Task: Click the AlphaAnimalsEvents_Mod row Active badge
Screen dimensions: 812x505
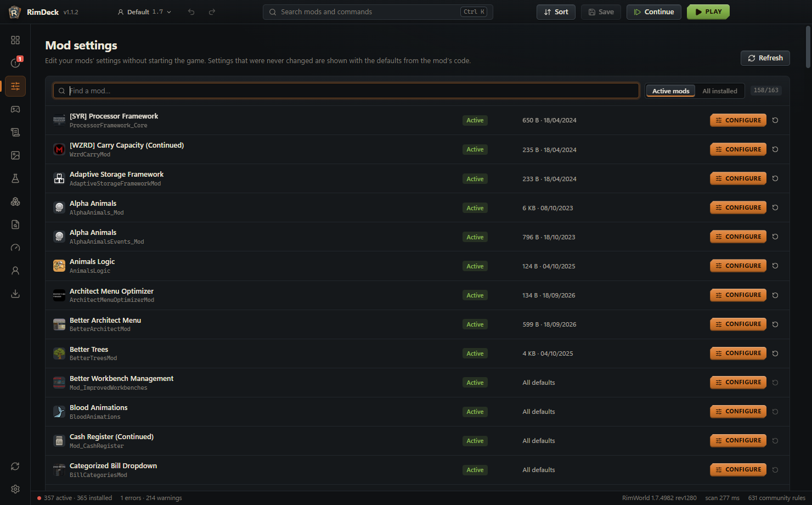Action: 475,237
